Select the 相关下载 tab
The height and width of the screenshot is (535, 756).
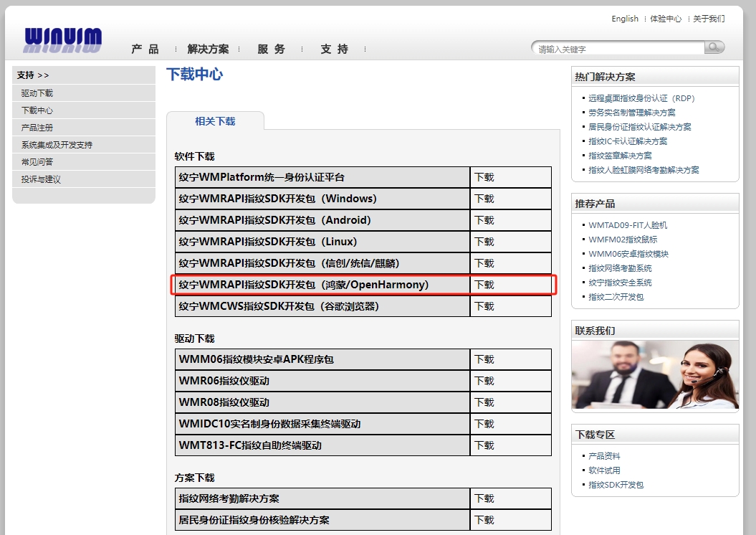pyautogui.click(x=215, y=121)
